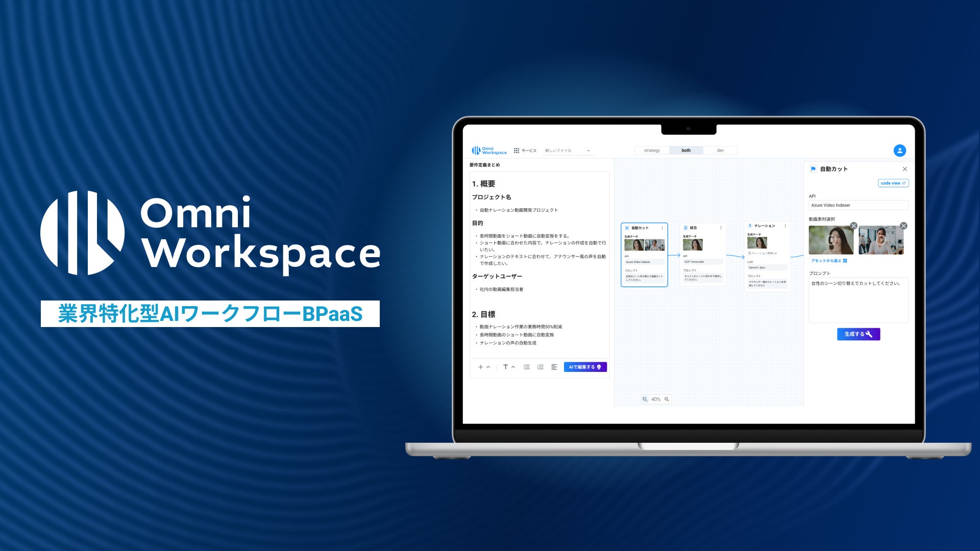Click the bulleted list icon in the editor toolbar
The width and height of the screenshot is (980, 551).
(x=527, y=367)
